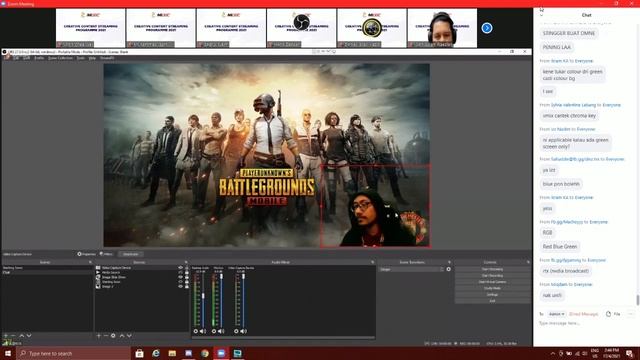Viewport: 640px width, 360px height.
Task: Pop out the Controls dock
Action: point(528,262)
